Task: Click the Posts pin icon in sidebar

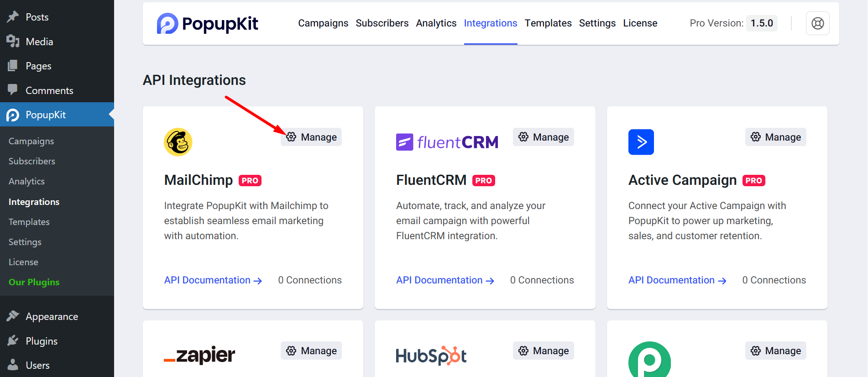Action: [13, 17]
